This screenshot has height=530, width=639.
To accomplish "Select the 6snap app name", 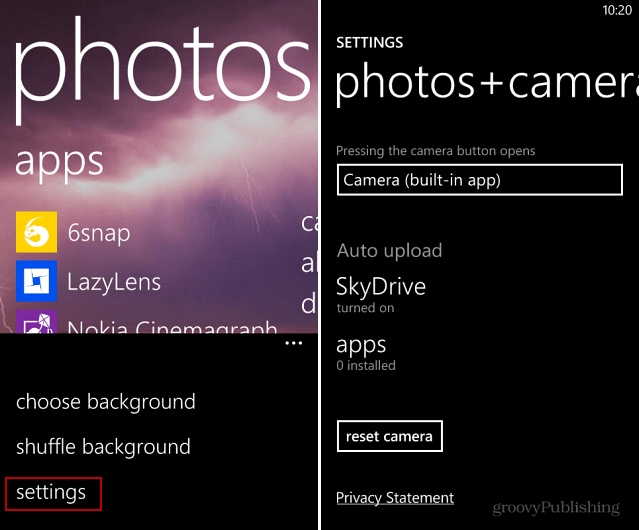I will point(99,233).
